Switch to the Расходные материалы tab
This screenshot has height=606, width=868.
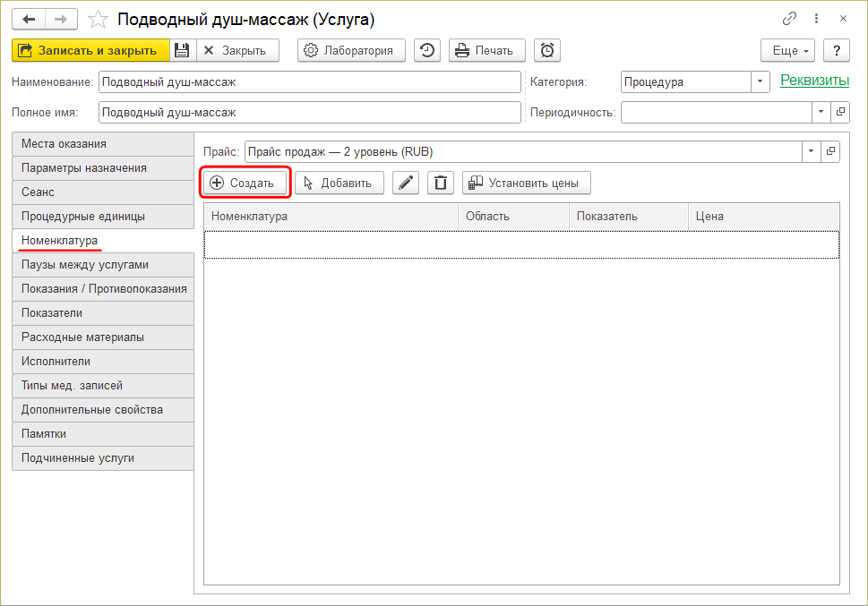click(x=82, y=337)
